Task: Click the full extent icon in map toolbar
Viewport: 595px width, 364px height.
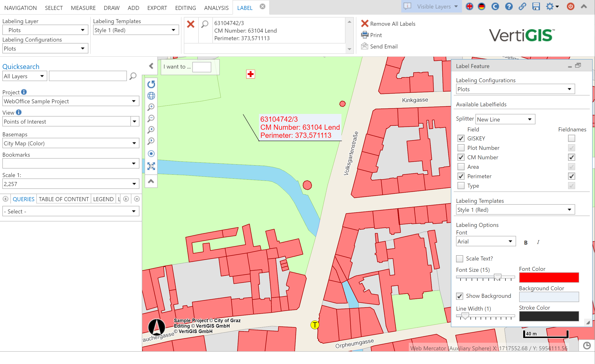Action: [x=151, y=166]
